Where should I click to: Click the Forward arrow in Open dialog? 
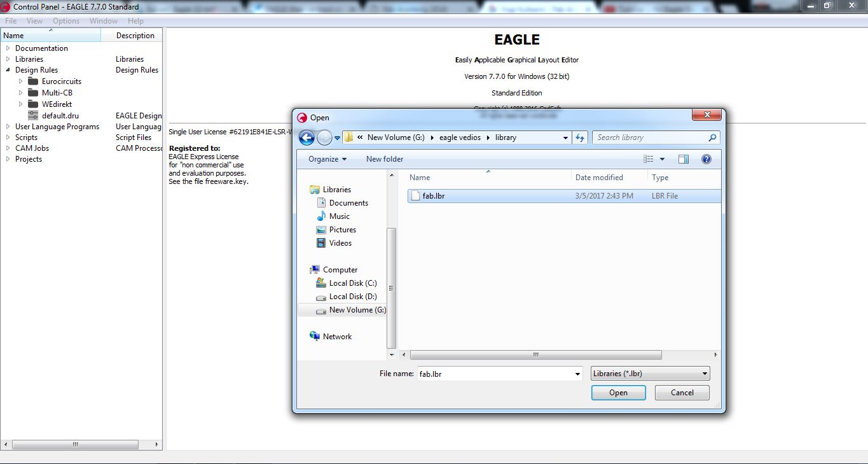324,137
